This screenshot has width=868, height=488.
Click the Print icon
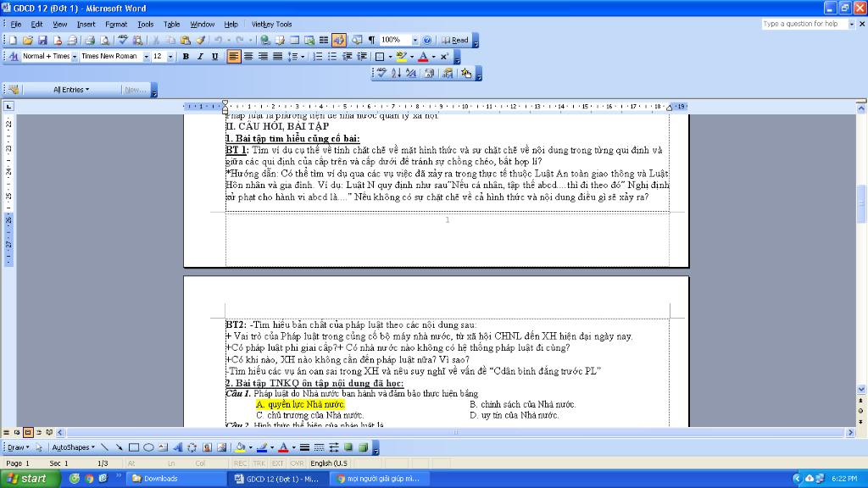[90, 41]
